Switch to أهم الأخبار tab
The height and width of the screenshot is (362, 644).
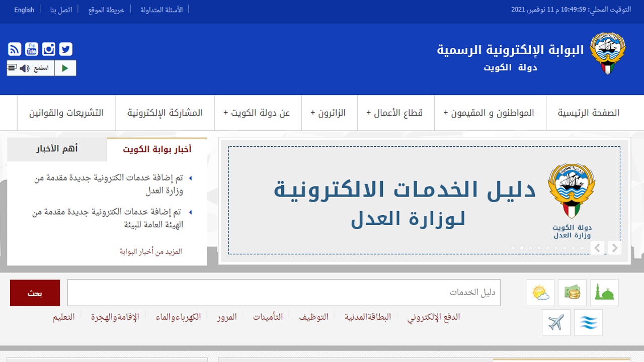click(x=57, y=149)
